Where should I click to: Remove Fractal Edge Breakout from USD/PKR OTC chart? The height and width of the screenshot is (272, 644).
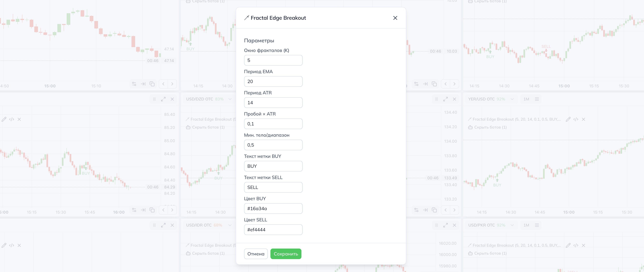(x=583, y=245)
